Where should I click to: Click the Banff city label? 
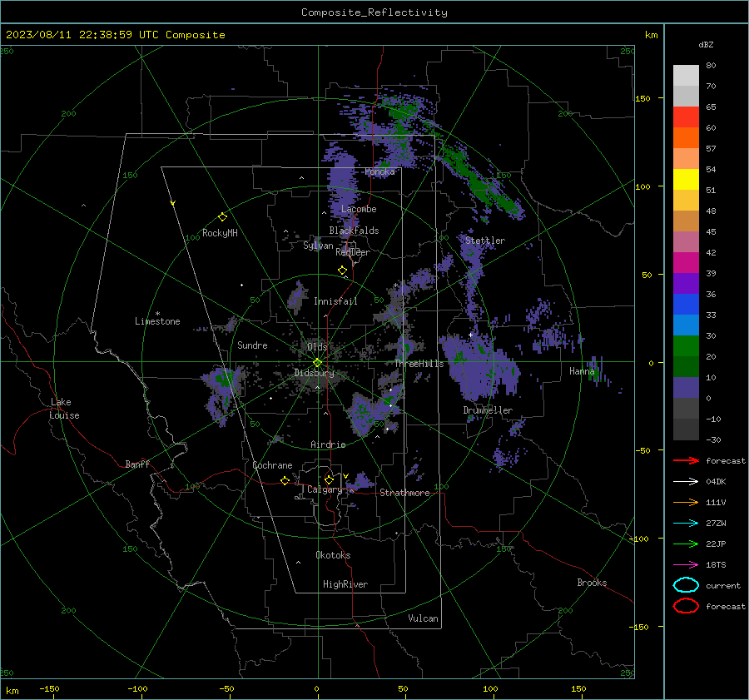pyautogui.click(x=137, y=464)
